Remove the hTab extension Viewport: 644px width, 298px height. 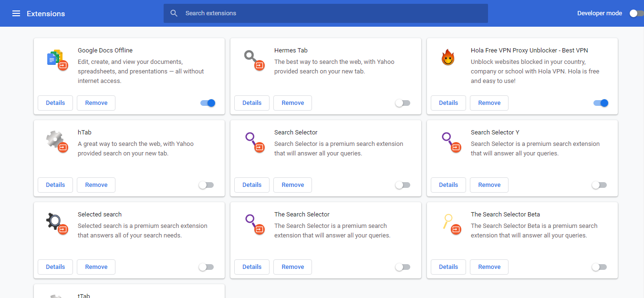point(96,185)
